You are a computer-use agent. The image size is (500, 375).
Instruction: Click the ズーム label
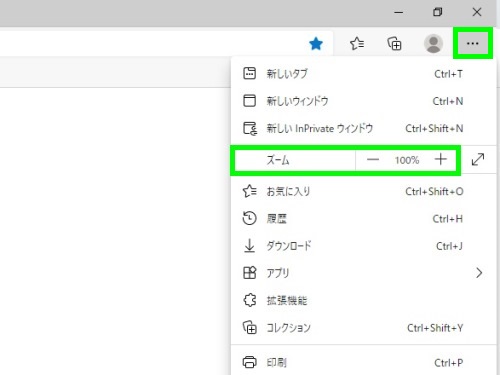click(x=278, y=160)
